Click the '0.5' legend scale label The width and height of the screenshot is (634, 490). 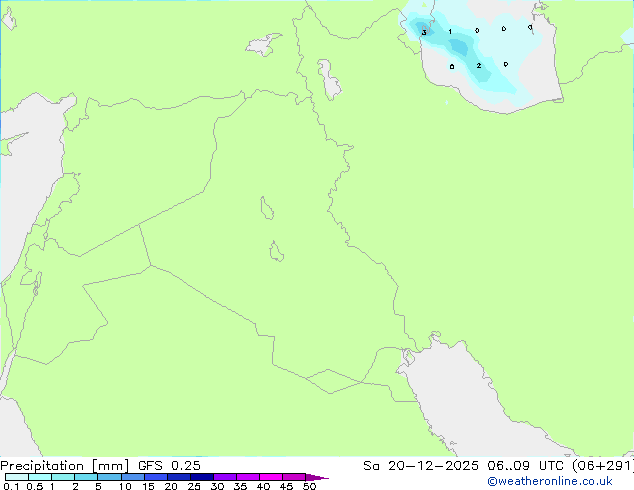coord(34,486)
